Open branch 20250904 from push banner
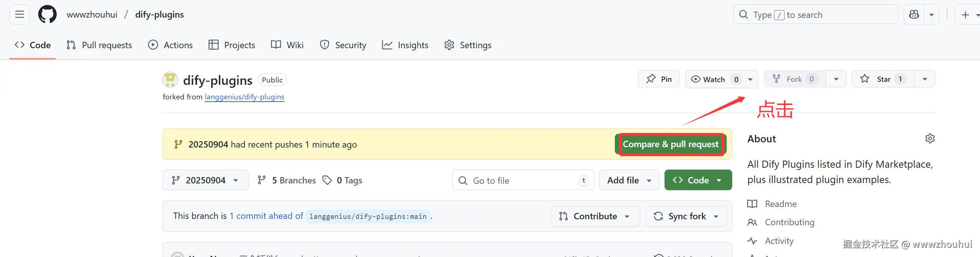Image resolution: width=980 pixels, height=257 pixels. coord(208,145)
